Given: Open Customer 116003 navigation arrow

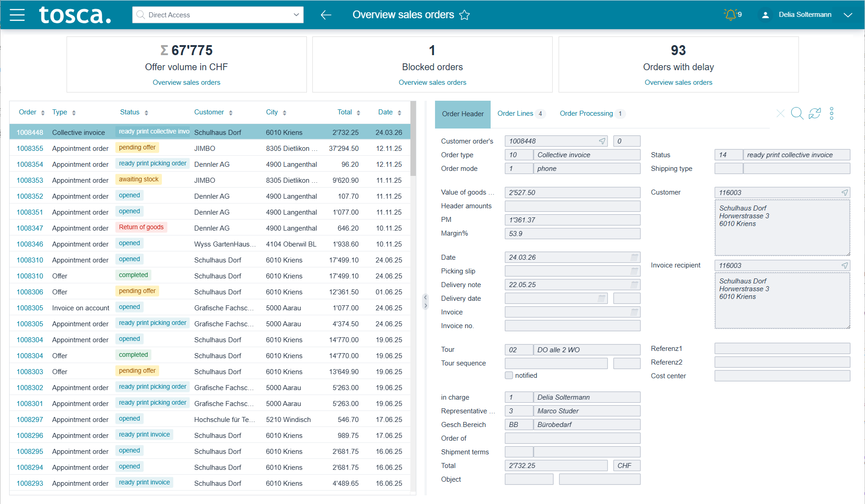Looking at the screenshot, I should click(x=844, y=193).
